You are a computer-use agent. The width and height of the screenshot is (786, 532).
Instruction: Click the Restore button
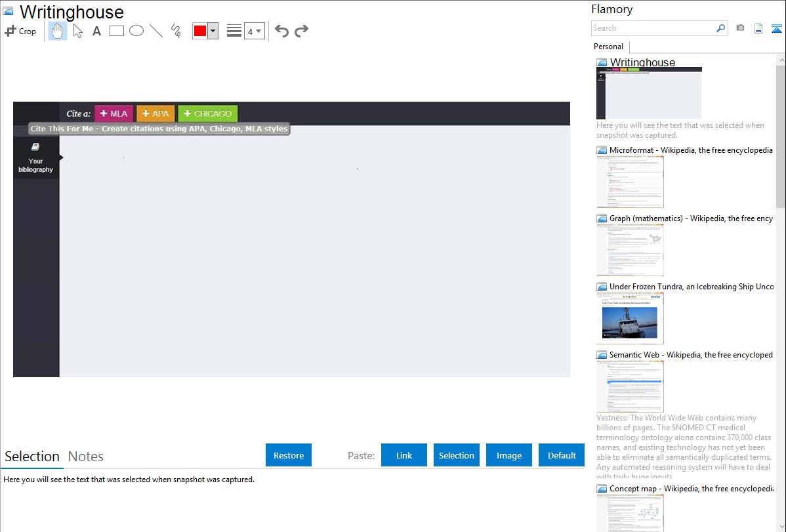[x=289, y=455]
